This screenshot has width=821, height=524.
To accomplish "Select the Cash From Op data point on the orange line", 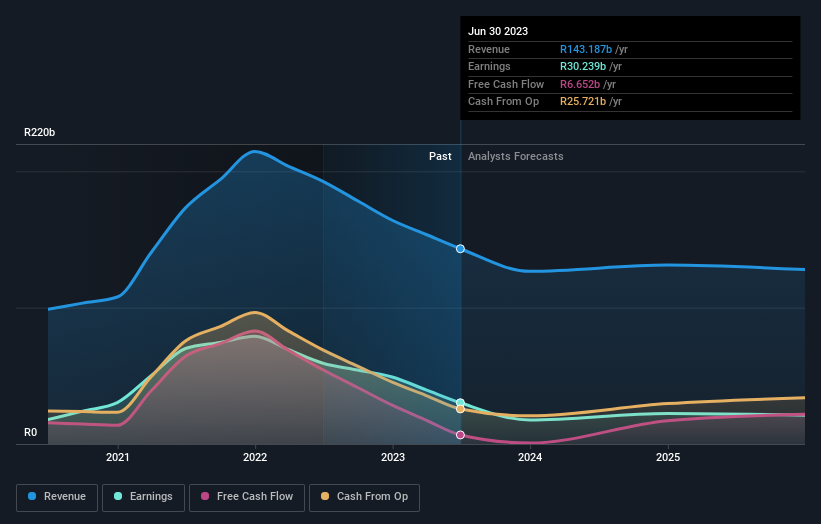I will (460, 409).
